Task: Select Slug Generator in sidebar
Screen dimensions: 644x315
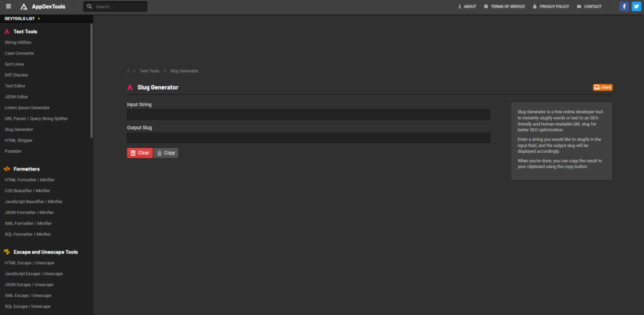Action: [19, 130]
